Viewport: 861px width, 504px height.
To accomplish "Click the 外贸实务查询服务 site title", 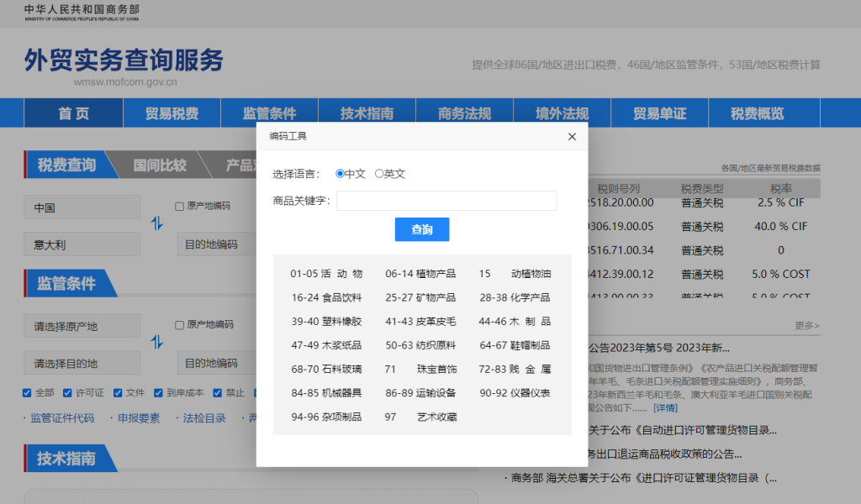I will 124,60.
